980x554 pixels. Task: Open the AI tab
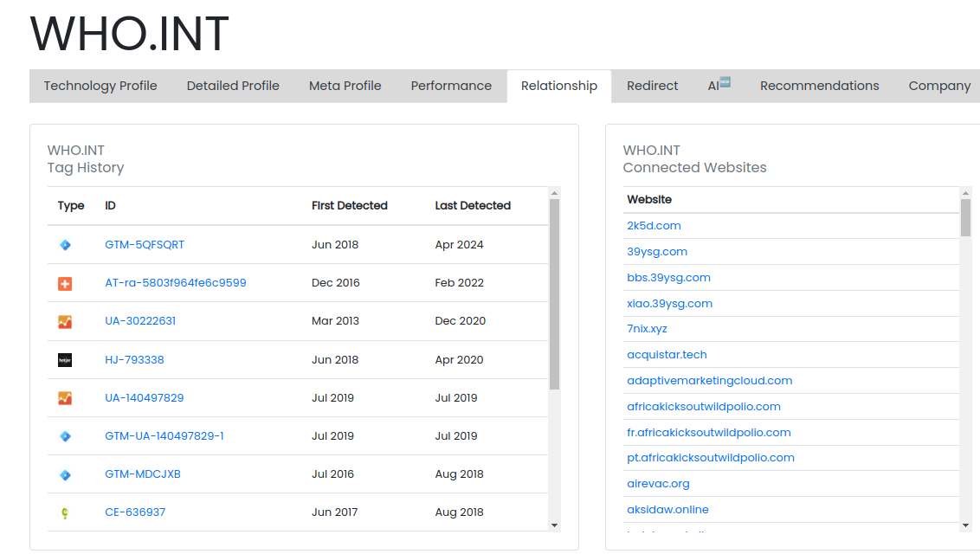pos(719,86)
